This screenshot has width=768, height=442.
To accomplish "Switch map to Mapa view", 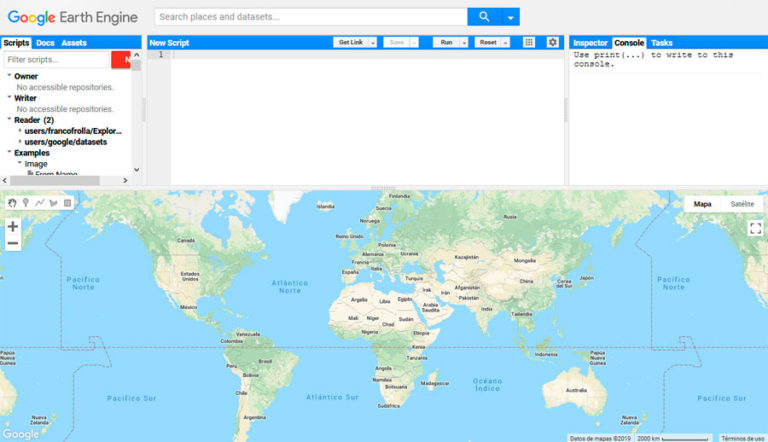I will point(702,204).
